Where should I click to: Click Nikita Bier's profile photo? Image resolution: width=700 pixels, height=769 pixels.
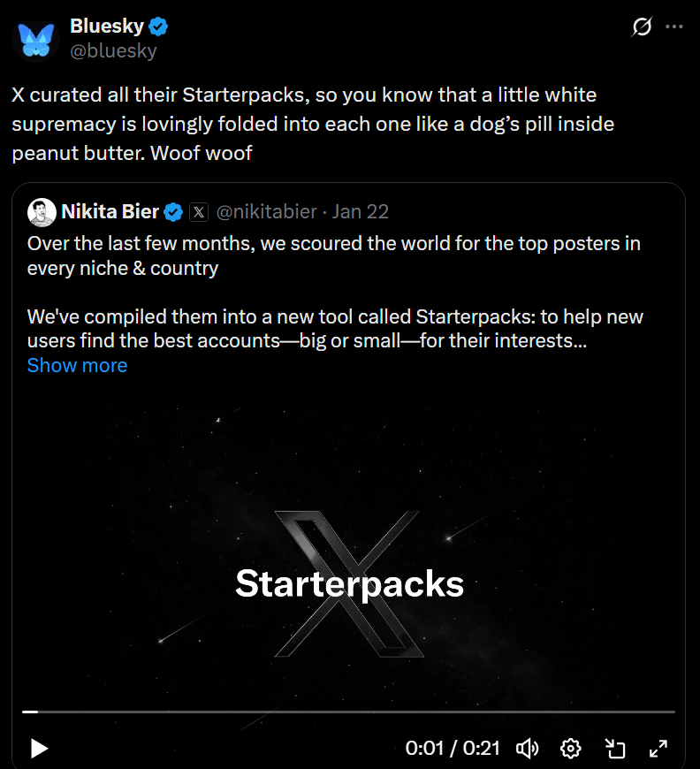42,212
